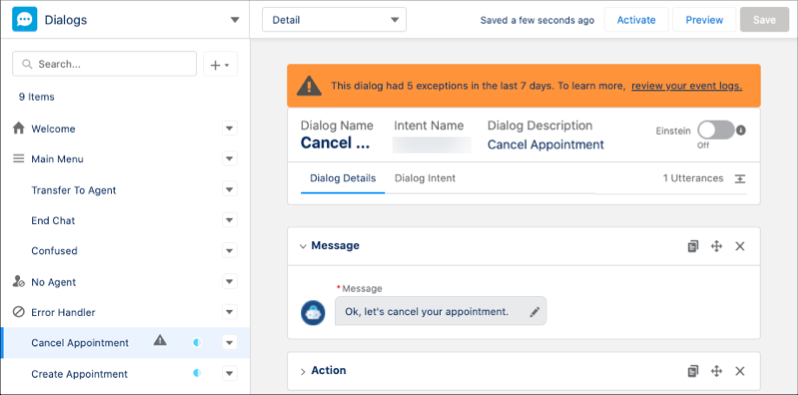The height and width of the screenshot is (395, 798).
Task: Click the blue status dot on Create Appointment
Action: pos(197,374)
